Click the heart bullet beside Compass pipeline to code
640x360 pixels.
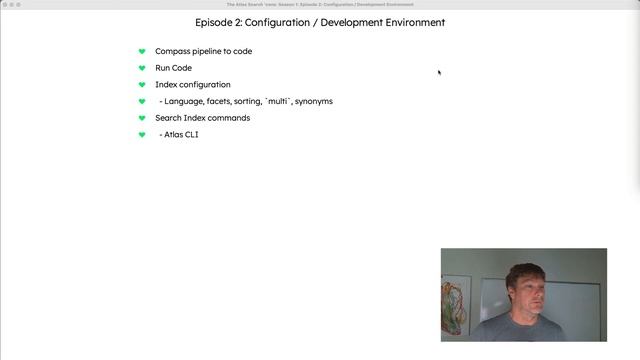tap(142, 51)
